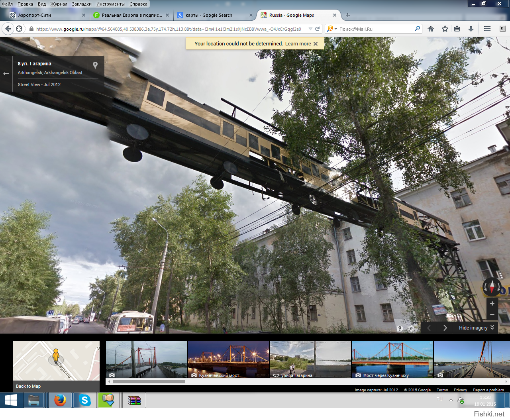This screenshot has height=420, width=510.
Task: Rotate view clockwise on compass
Action: [499, 287]
